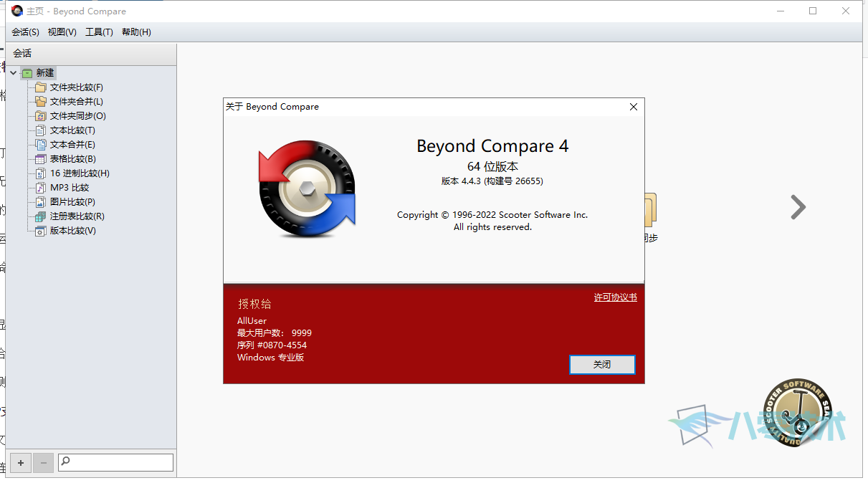Click the 最大用户数: 9999 text
Viewport: 868px width, 483px height.
(275, 333)
